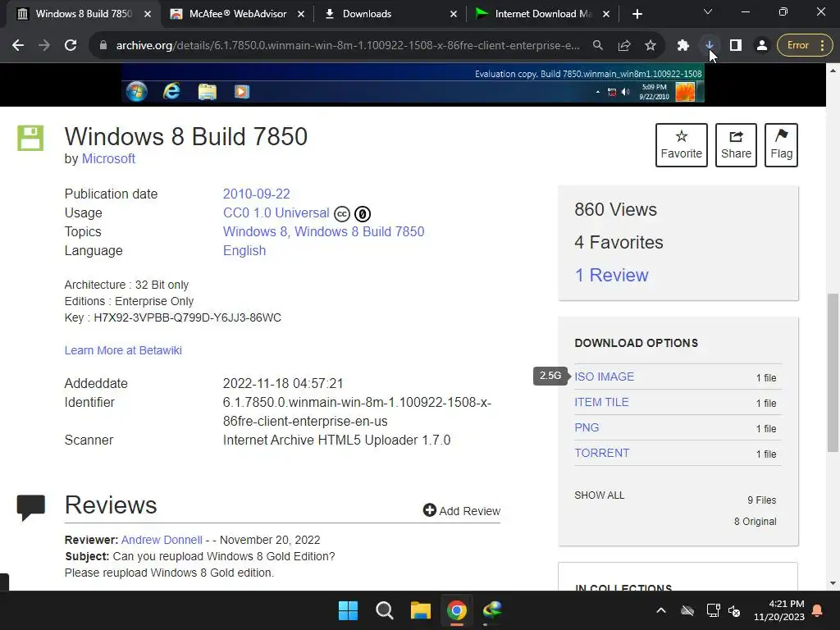Click the muted volume tray icon
The height and width of the screenshot is (630, 840).
pyautogui.click(x=734, y=610)
